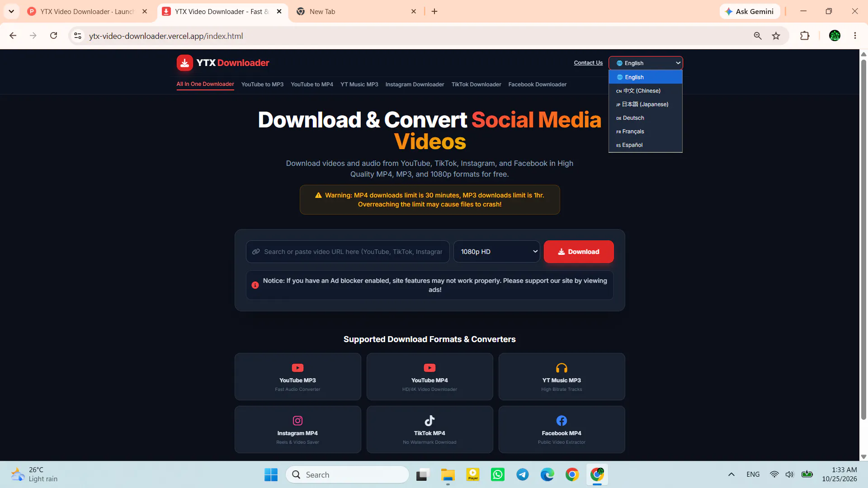
Task: Click the Ask Gemini button
Action: (750, 11)
